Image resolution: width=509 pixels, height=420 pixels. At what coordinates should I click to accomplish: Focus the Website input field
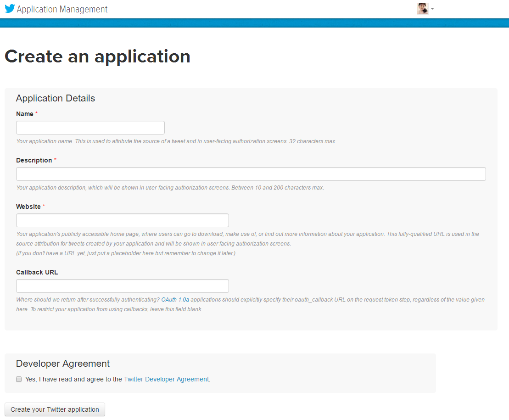pos(123,220)
